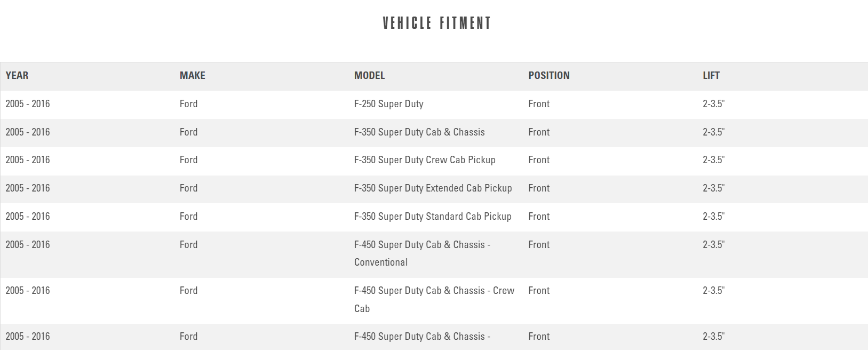Click F-350 Super Duty Extended Cab Pickup
This screenshot has width=868, height=351.
click(x=433, y=188)
